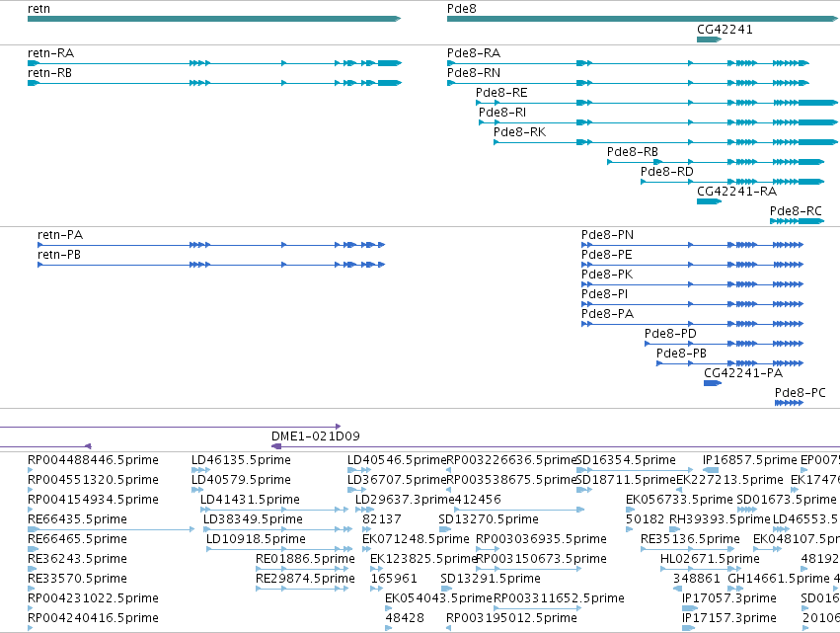Click the SD13291.5prime EST label

pyautogui.click(x=491, y=579)
